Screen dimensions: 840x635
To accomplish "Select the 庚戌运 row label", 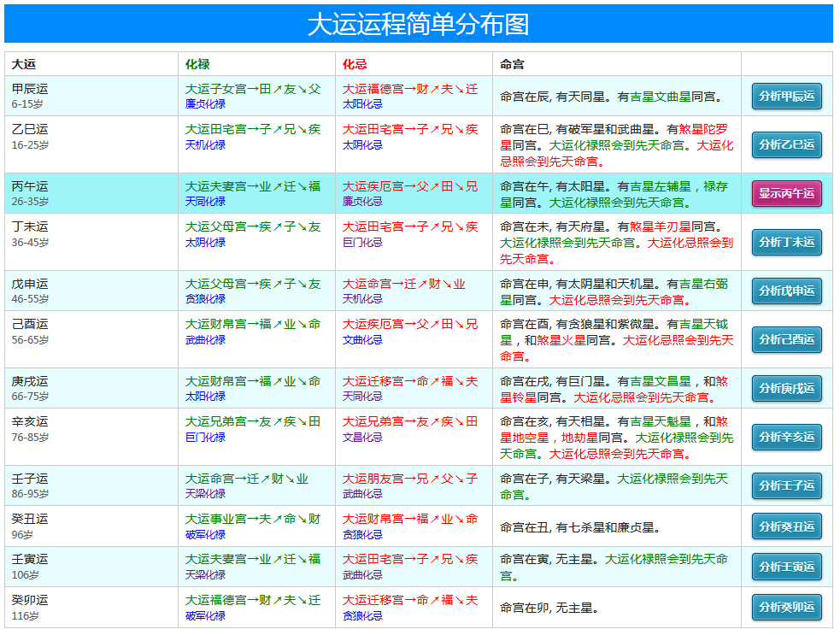I will coord(30,381).
